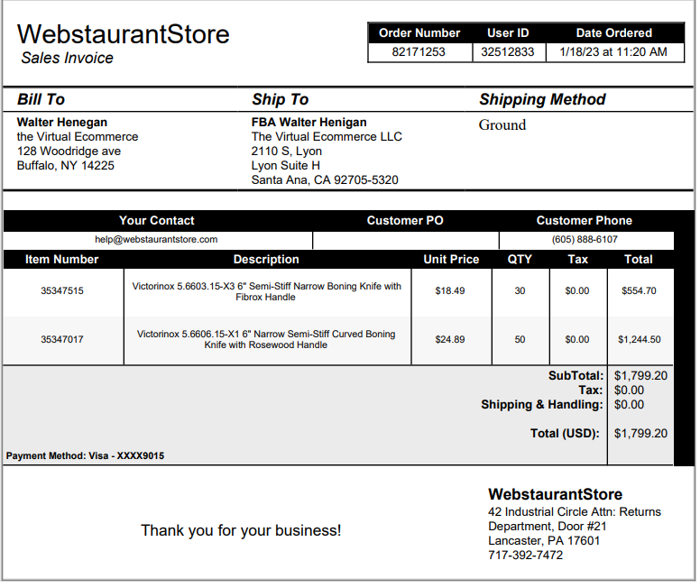The width and height of the screenshot is (700, 588).
Task: Click the Fibrox Handle boning knife description
Action: 266,291
